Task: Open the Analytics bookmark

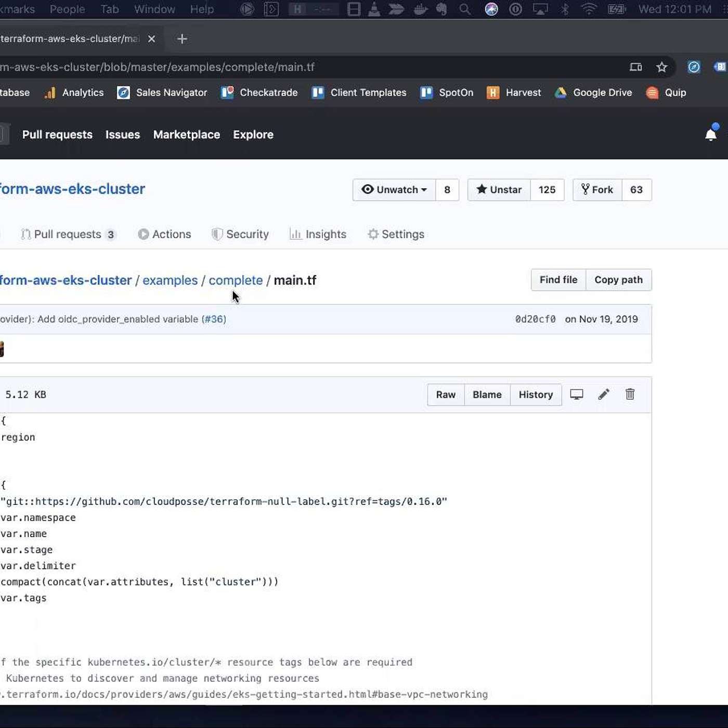Action: pyautogui.click(x=74, y=93)
